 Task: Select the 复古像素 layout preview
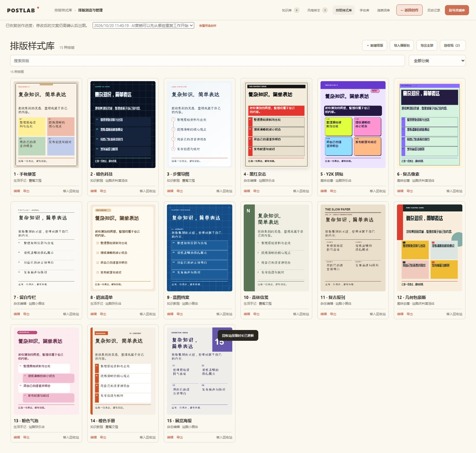[430, 125]
